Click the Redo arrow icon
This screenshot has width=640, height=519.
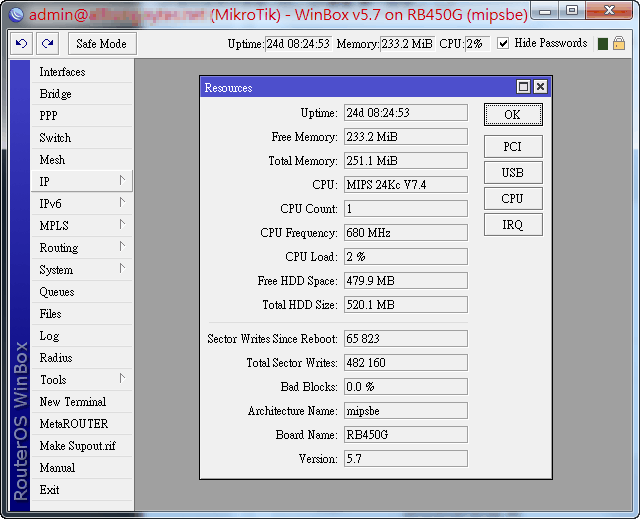pos(47,43)
